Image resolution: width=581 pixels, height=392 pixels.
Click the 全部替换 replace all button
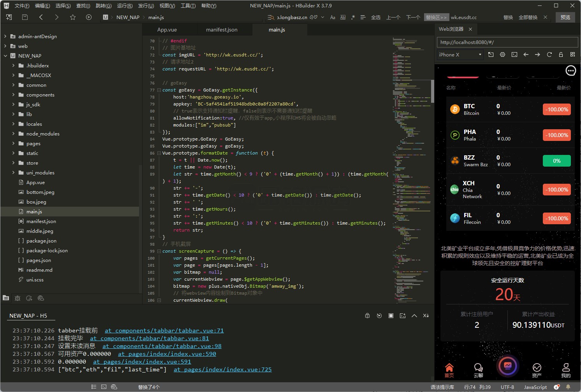click(x=528, y=17)
